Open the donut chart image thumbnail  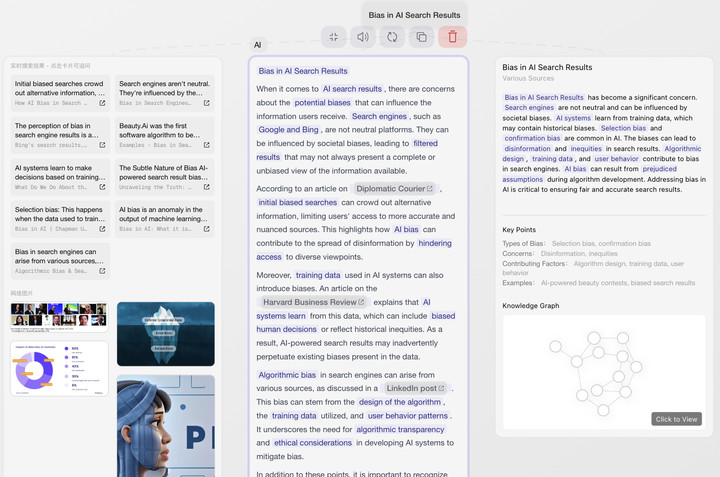[59, 368]
